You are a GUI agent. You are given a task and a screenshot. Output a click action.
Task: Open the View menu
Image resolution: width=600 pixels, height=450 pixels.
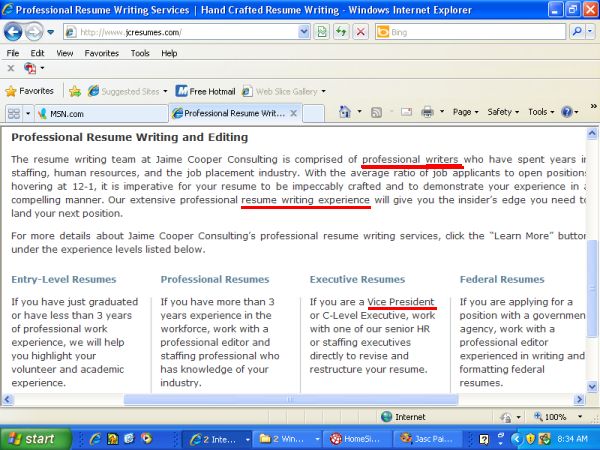pos(65,53)
